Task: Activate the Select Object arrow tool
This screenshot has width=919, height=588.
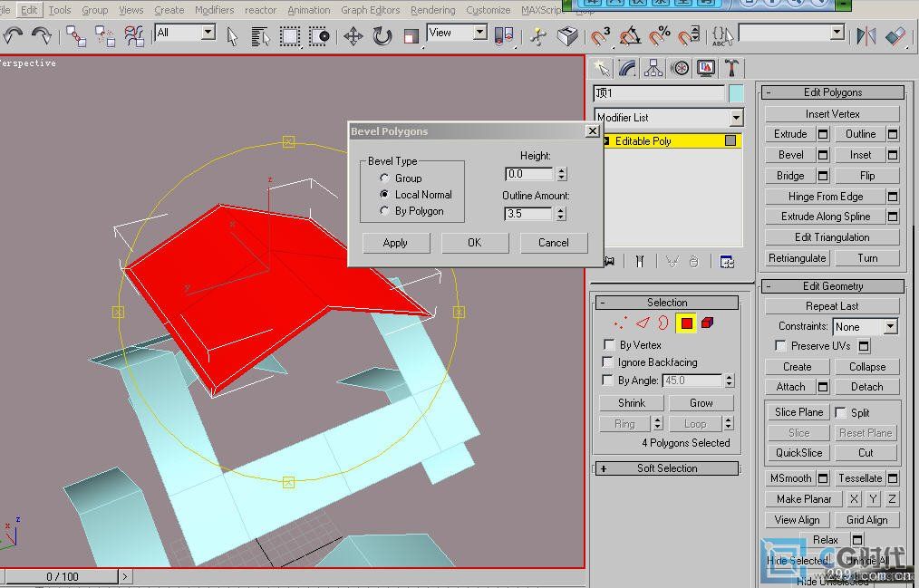Action: [232, 36]
